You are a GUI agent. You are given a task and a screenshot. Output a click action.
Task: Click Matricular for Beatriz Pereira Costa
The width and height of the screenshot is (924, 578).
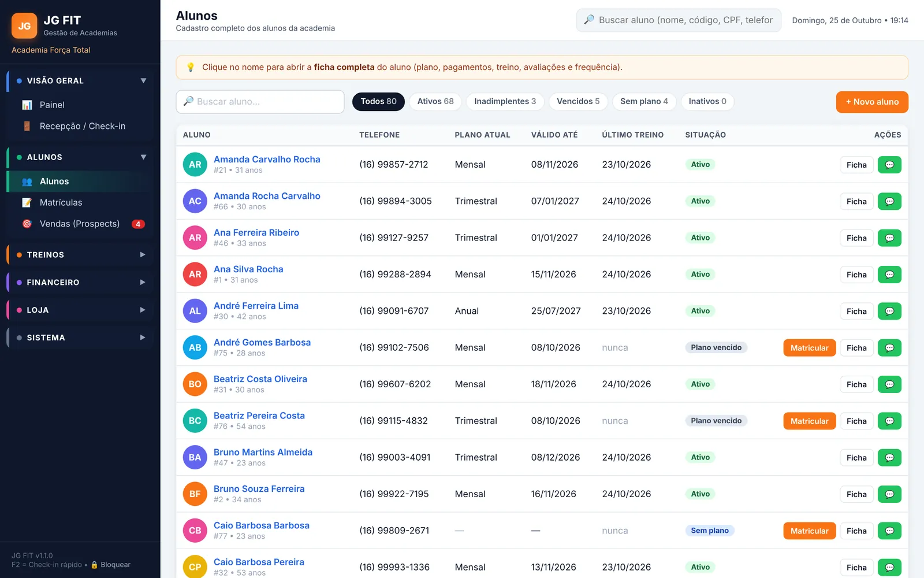coord(809,421)
